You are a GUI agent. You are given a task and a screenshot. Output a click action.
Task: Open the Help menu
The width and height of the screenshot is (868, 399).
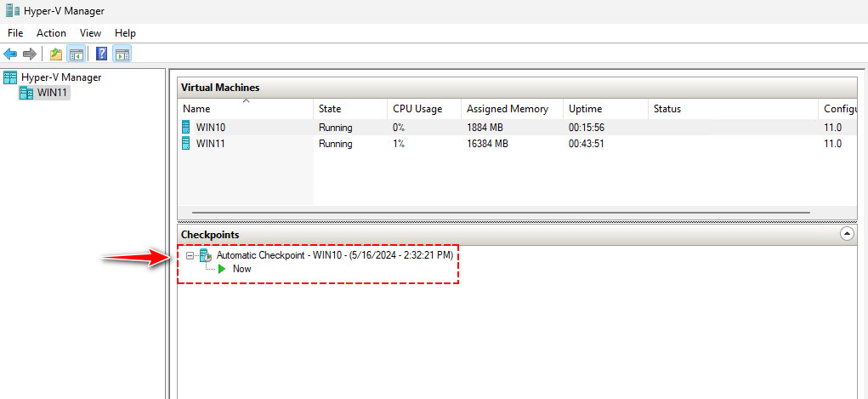pos(125,32)
